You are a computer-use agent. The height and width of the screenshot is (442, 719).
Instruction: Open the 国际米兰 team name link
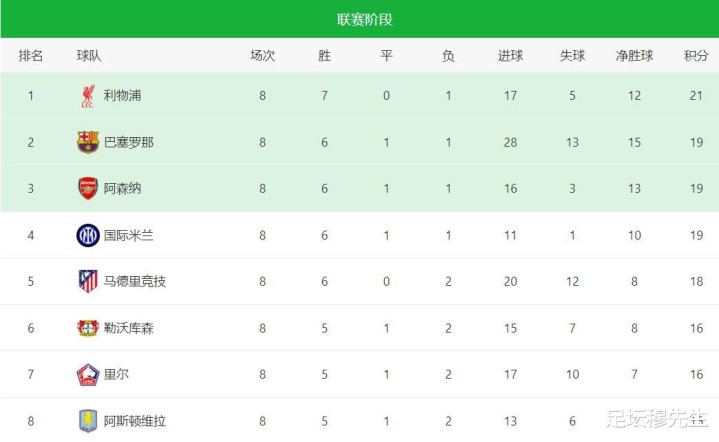pos(129,235)
